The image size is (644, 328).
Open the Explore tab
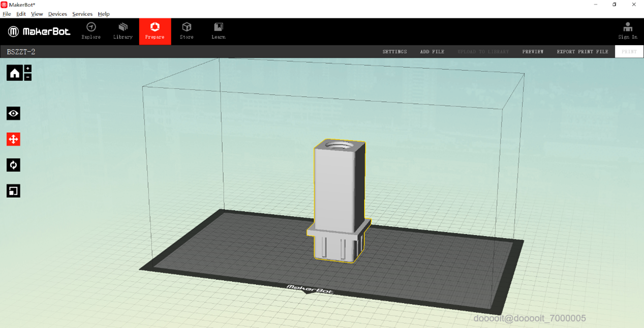click(x=91, y=31)
